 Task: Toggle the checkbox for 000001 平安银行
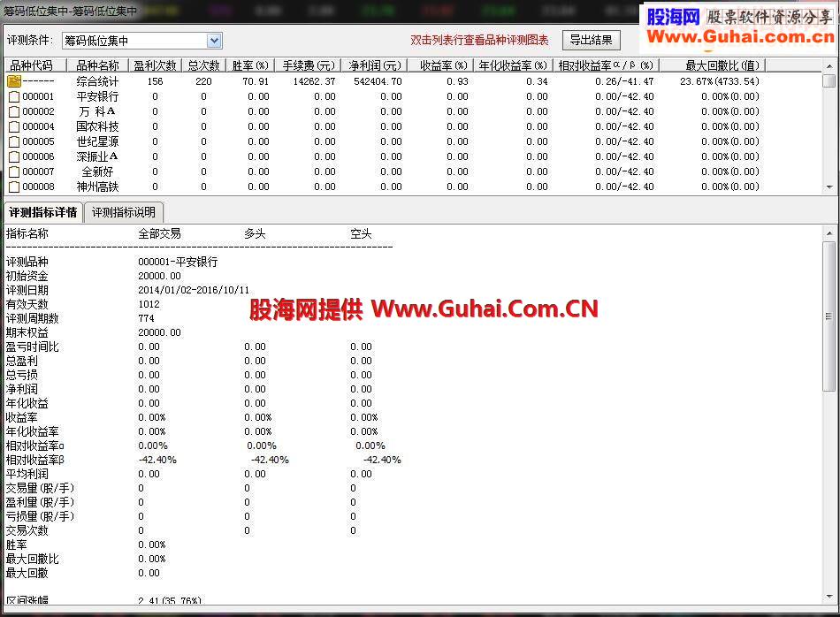[14, 97]
